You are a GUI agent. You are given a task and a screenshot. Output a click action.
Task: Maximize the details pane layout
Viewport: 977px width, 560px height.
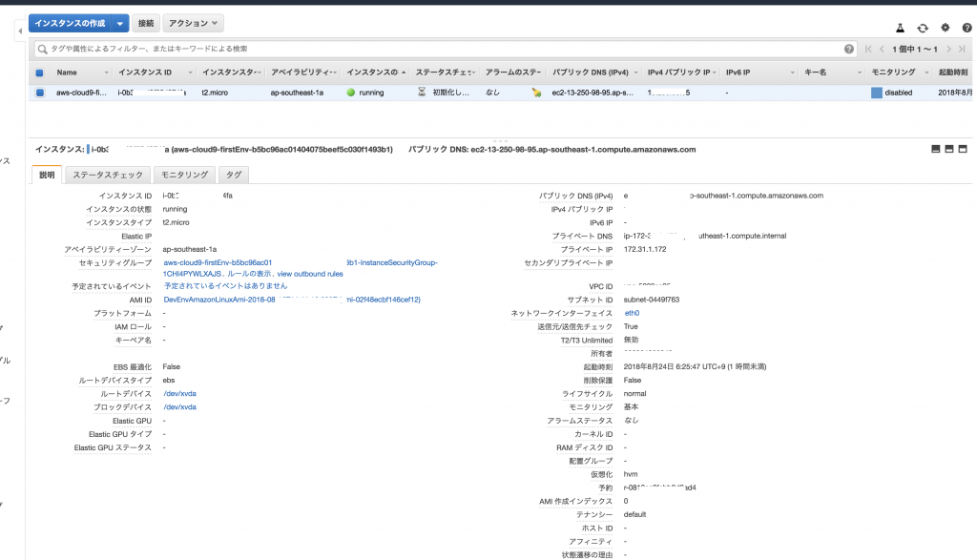[963, 149]
